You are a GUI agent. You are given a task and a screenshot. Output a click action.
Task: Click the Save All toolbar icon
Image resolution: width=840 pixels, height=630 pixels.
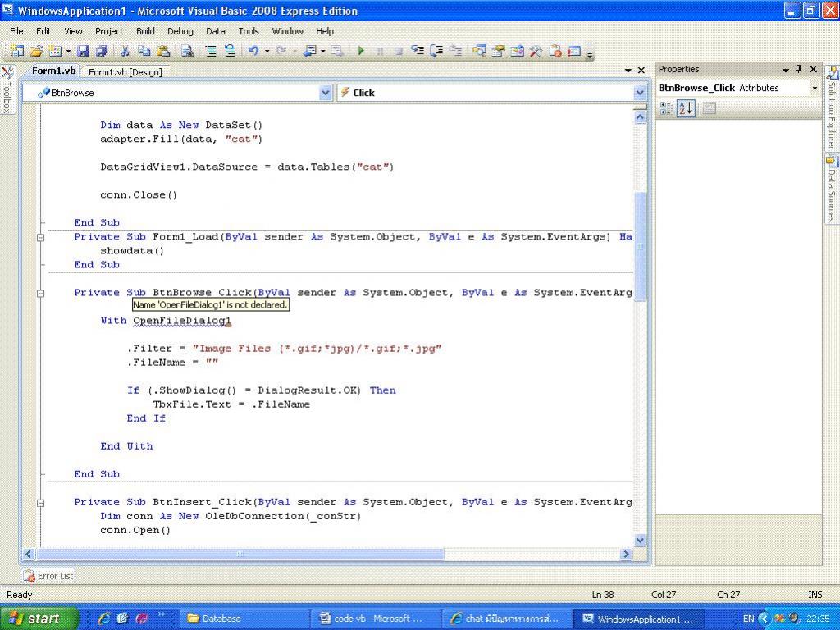(x=101, y=51)
